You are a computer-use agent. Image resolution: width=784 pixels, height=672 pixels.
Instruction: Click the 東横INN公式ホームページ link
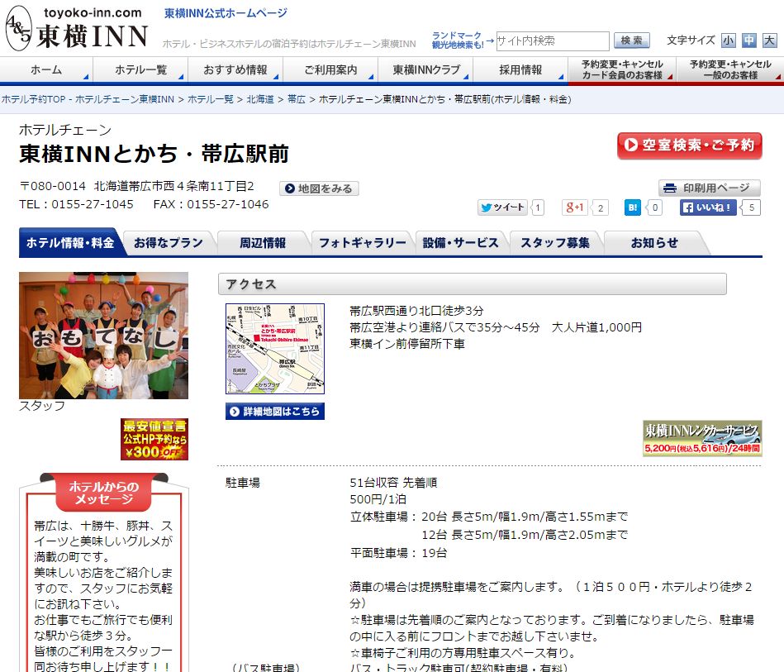(x=226, y=13)
